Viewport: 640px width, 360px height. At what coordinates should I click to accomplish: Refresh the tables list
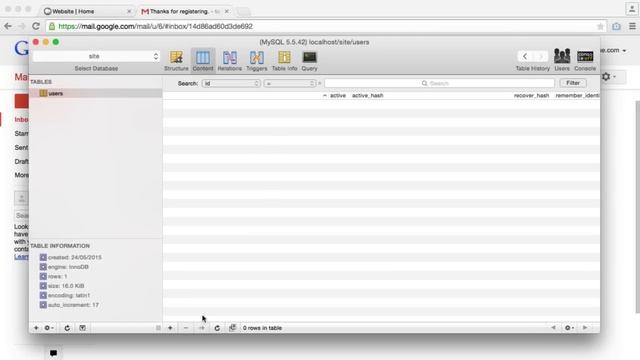coord(67,328)
